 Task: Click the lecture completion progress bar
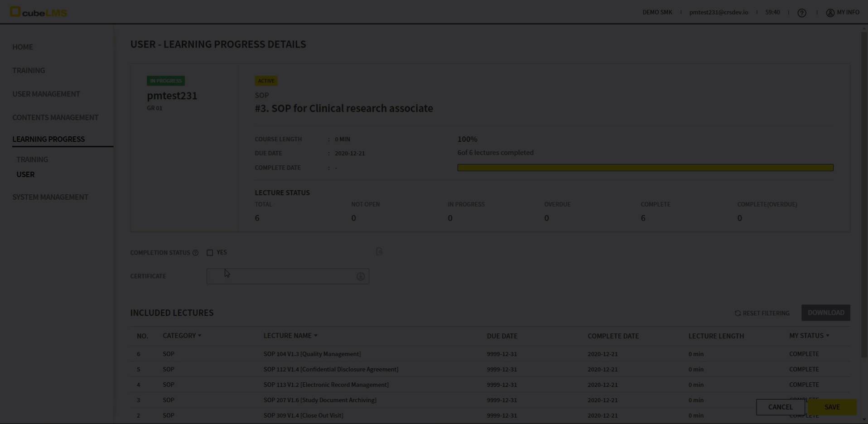645,168
